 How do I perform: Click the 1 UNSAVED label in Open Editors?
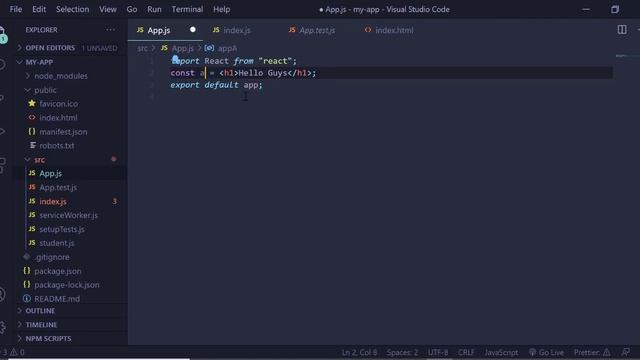point(99,48)
